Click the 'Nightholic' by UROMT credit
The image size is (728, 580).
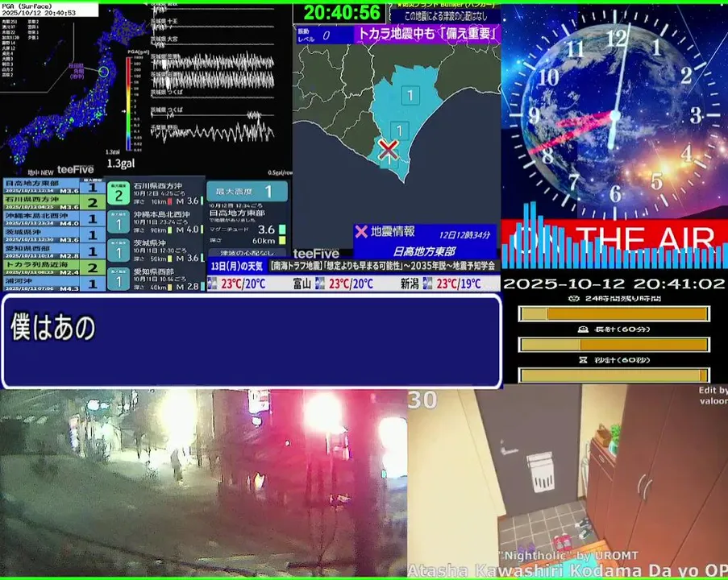click(569, 555)
